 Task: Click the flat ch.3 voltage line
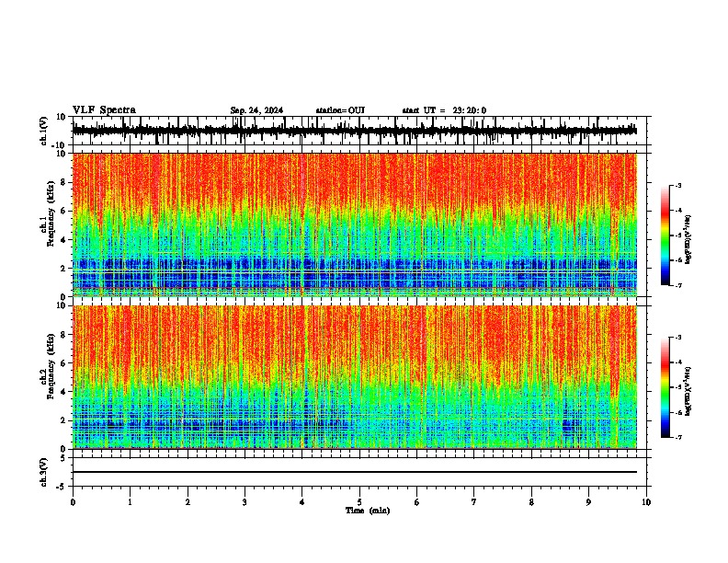point(354,472)
